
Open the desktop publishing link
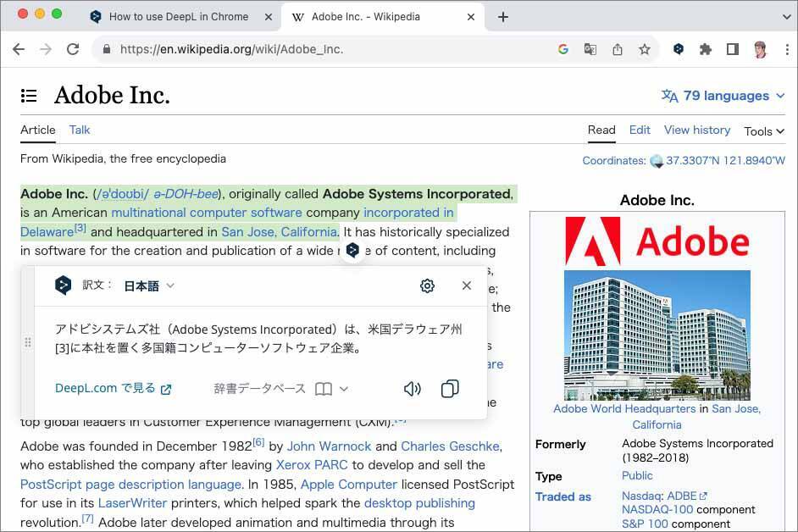point(419,503)
